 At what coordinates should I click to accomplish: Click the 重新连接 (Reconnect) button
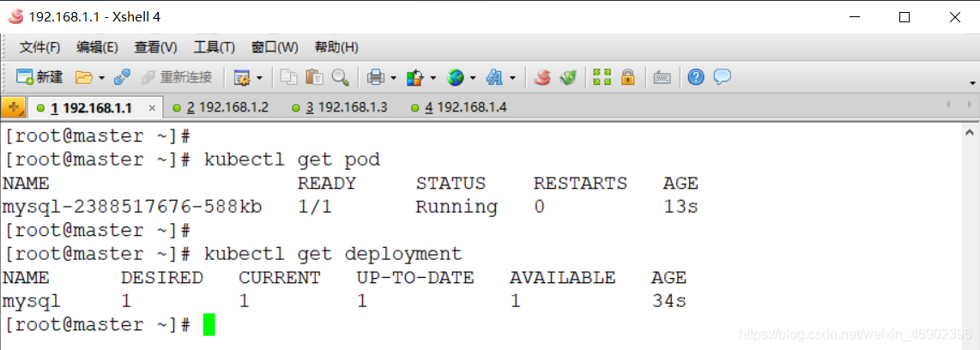tap(177, 77)
